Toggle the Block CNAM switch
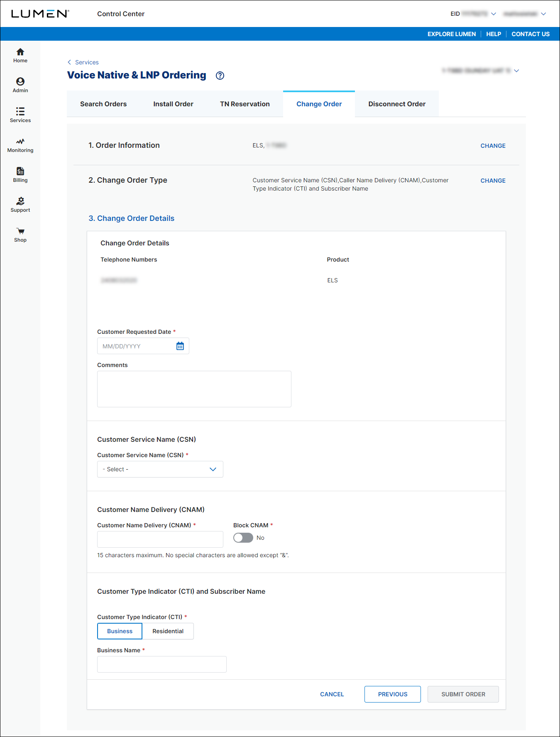This screenshot has width=560, height=737. [x=243, y=538]
